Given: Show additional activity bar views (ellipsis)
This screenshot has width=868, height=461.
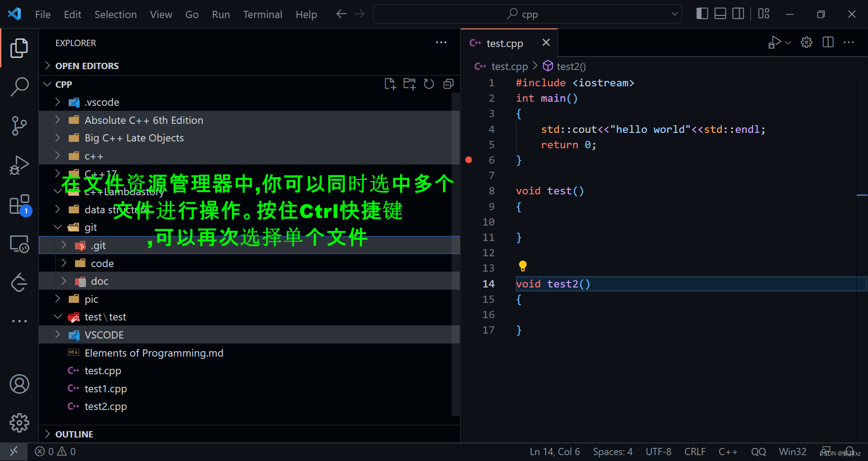Looking at the screenshot, I should tap(19, 321).
